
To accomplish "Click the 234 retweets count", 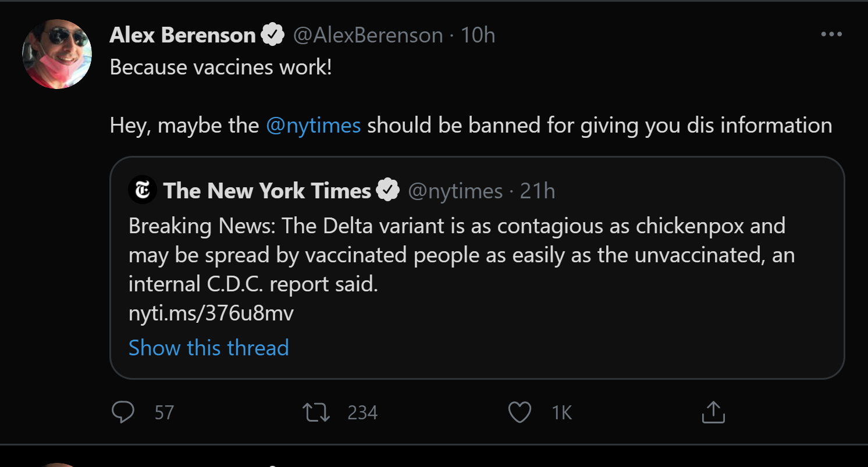I will pos(362,413).
